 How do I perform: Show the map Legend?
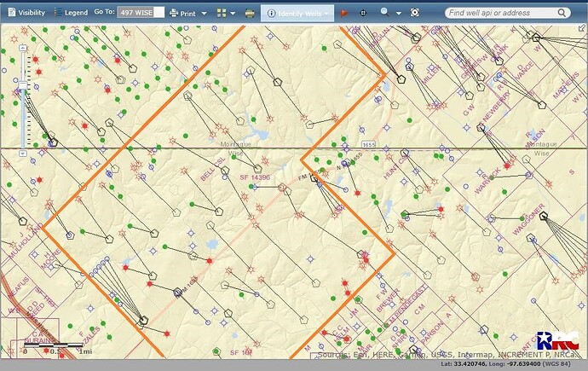[71, 14]
